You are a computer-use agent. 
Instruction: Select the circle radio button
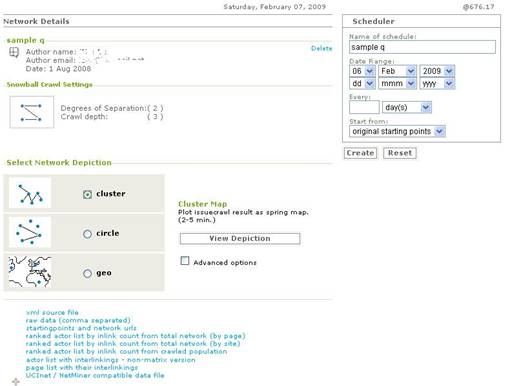tap(87, 234)
